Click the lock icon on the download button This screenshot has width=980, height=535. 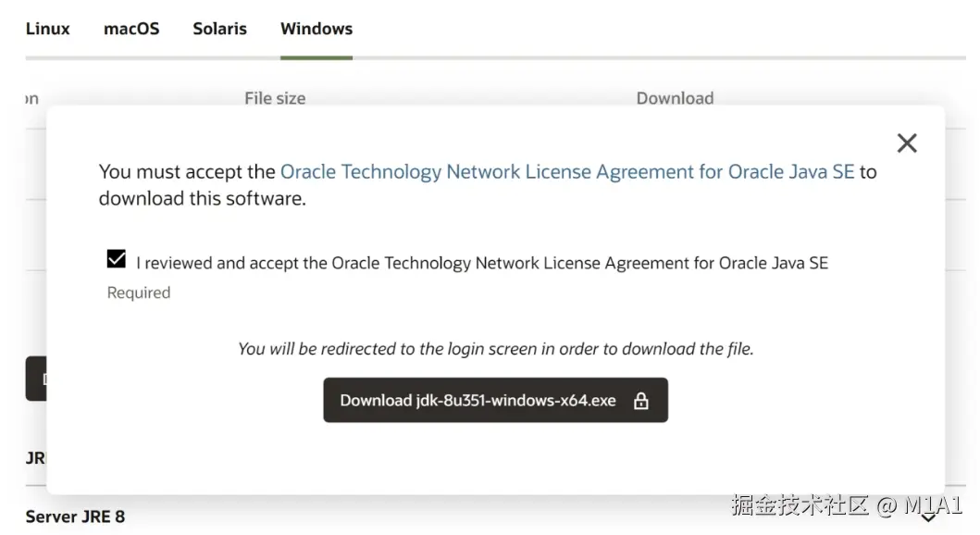pyautogui.click(x=640, y=401)
